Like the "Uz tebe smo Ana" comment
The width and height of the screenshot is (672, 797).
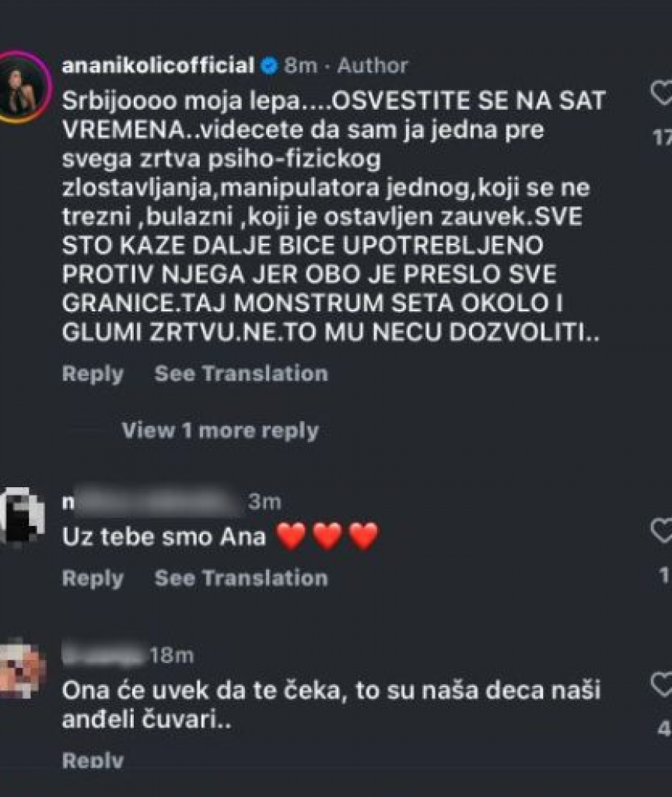coord(662,531)
